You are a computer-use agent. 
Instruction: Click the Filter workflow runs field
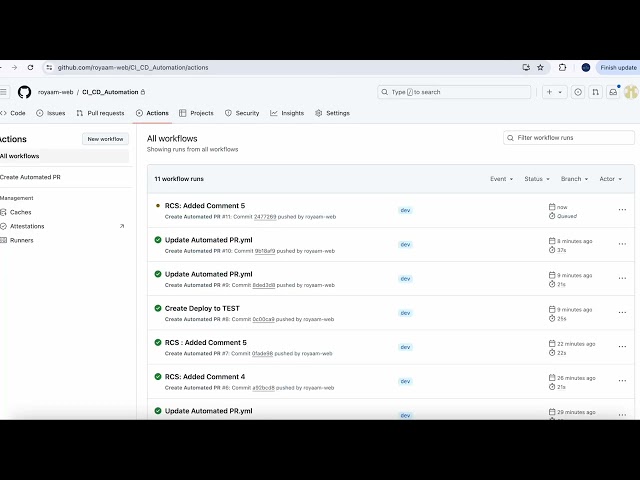click(x=569, y=138)
